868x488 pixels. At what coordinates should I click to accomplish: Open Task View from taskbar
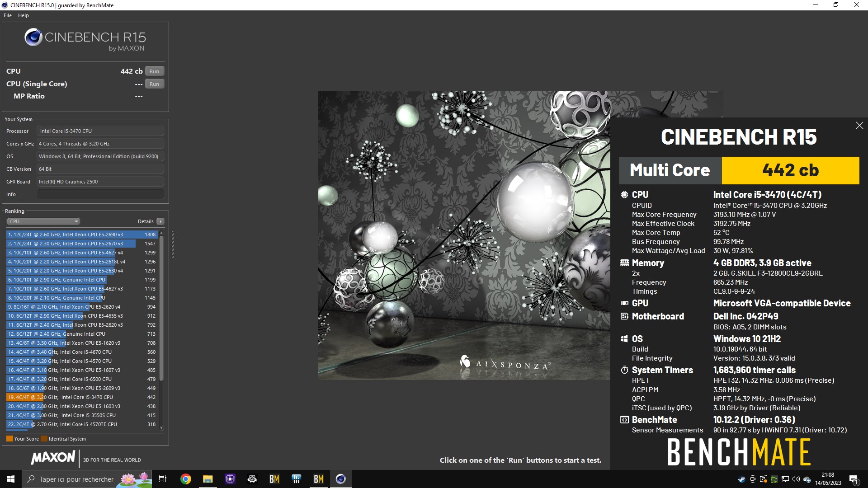click(163, 479)
